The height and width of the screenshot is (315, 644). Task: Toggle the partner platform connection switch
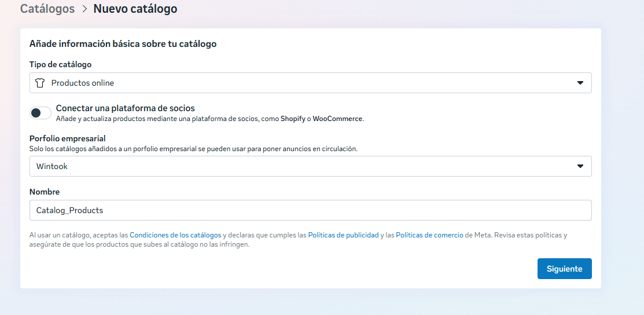click(x=41, y=113)
